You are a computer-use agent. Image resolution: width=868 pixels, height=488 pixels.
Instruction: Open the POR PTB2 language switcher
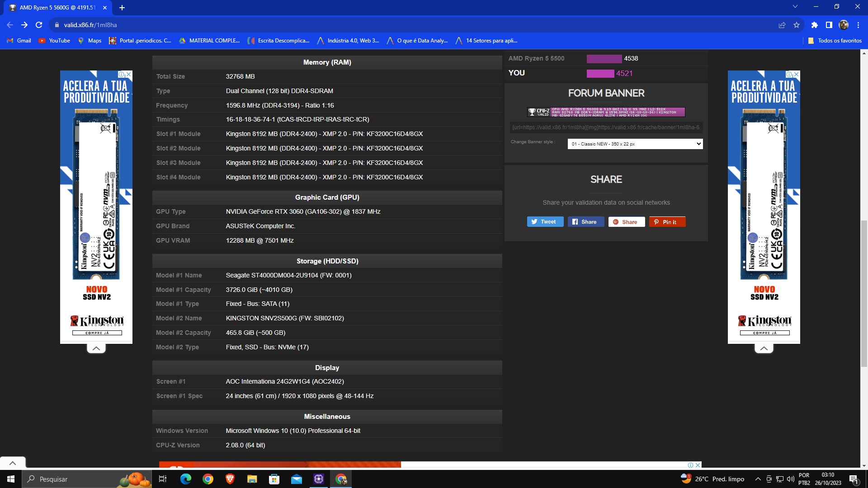804,479
